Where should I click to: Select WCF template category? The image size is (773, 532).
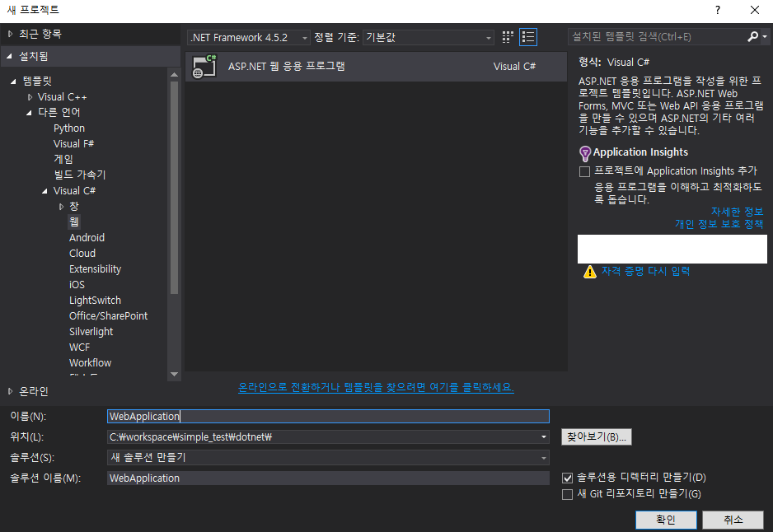point(79,348)
